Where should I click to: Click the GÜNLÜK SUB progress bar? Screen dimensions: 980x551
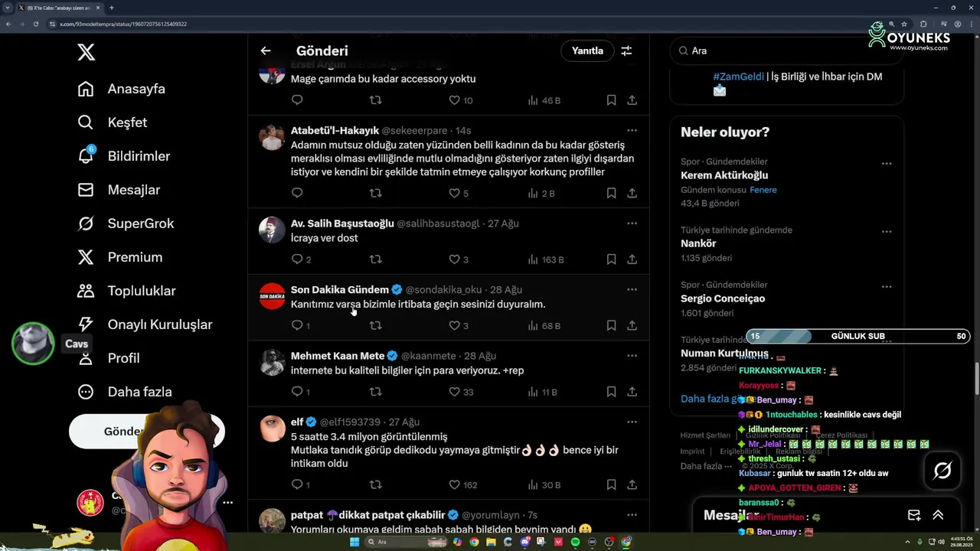point(858,336)
